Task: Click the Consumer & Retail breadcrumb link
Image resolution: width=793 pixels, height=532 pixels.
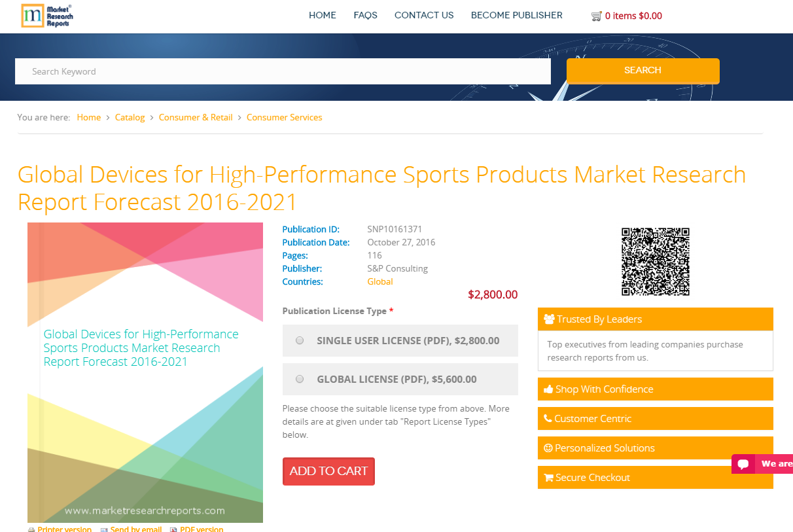Action: coord(196,117)
